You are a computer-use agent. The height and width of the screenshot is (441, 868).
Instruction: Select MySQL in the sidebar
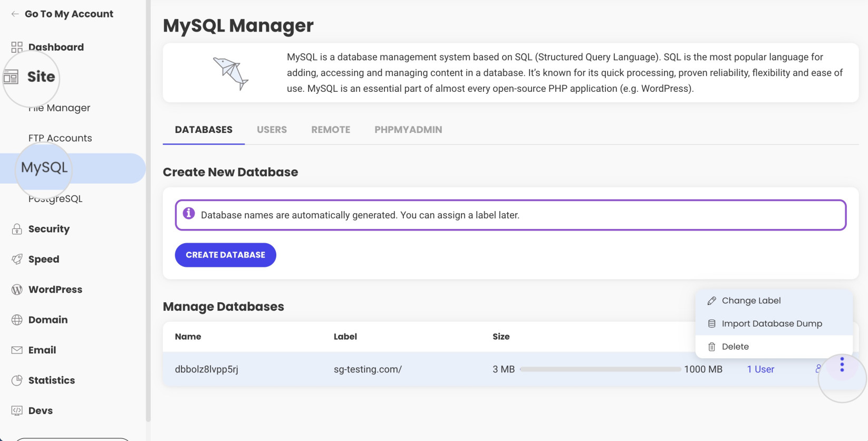tap(73, 168)
